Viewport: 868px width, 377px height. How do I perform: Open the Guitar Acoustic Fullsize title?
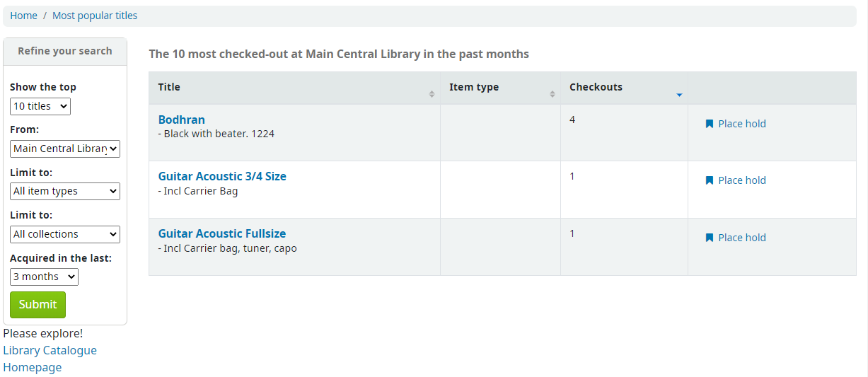point(222,233)
